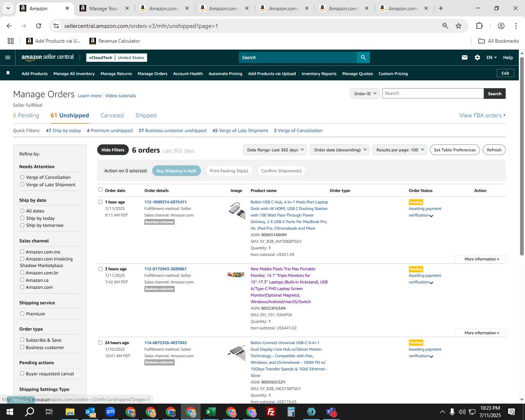Click the order search input field
525x420 pixels.
[x=433, y=94]
